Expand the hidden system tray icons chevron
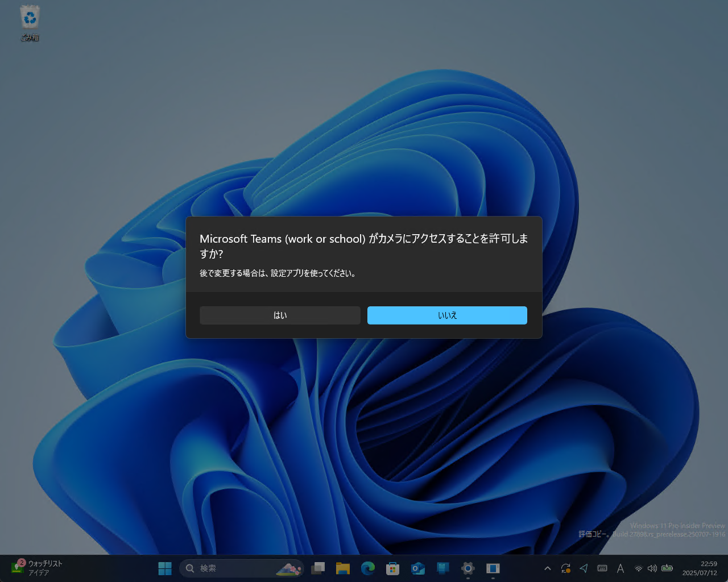Image resolution: width=728 pixels, height=582 pixels. (x=547, y=568)
